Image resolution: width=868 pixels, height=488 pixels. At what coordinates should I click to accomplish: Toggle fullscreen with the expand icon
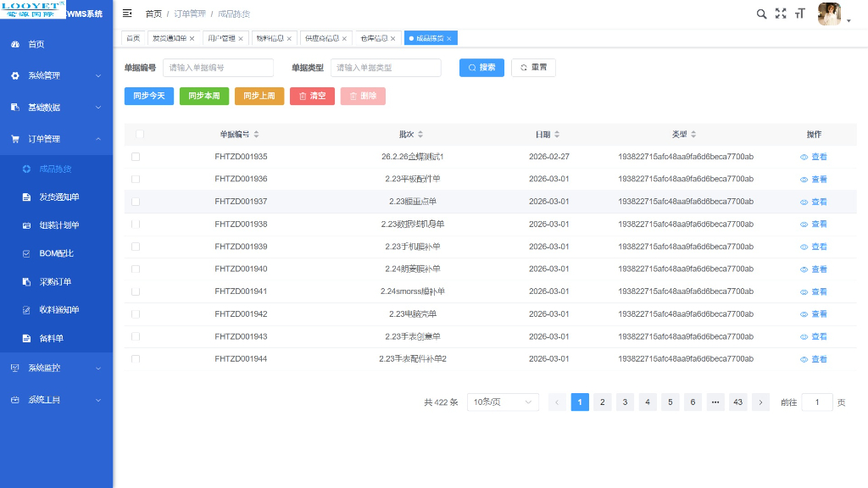tap(781, 14)
